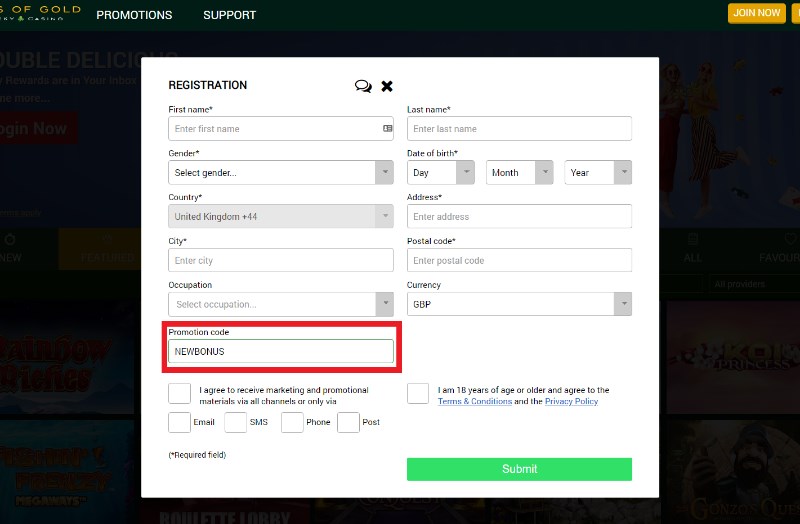Check the Post channel box

pyautogui.click(x=348, y=422)
